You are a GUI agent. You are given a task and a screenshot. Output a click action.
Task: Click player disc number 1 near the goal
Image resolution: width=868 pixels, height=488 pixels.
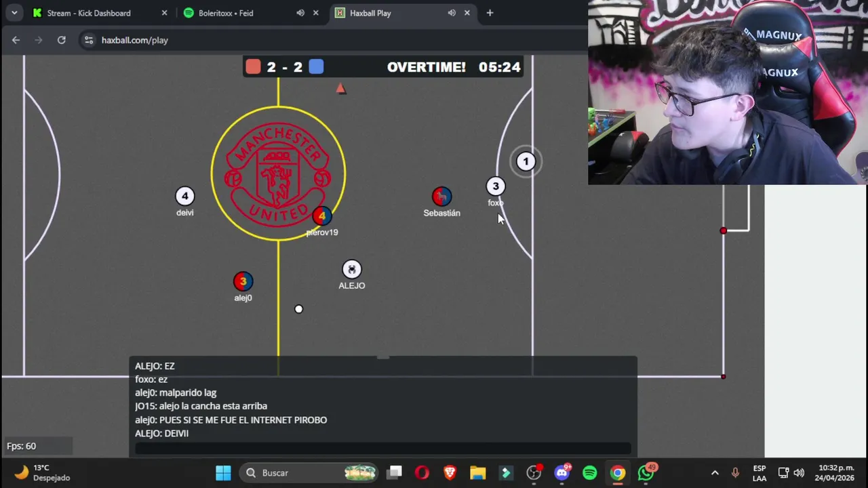point(526,161)
